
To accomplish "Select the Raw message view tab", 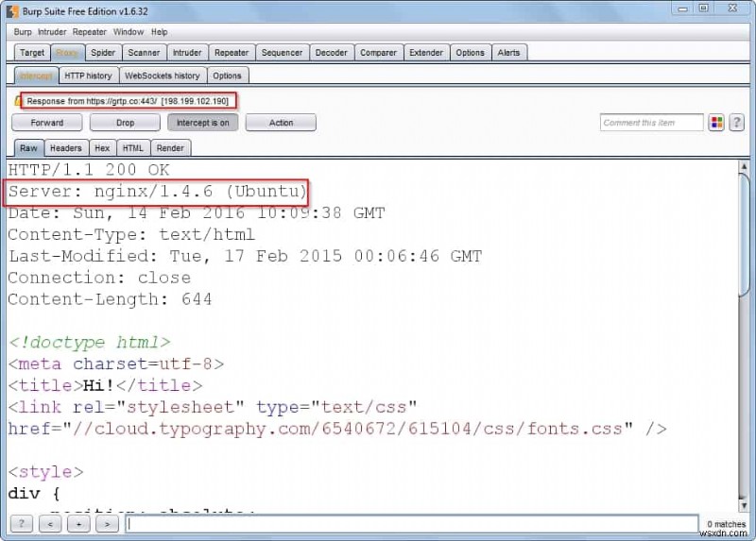I will (28, 148).
